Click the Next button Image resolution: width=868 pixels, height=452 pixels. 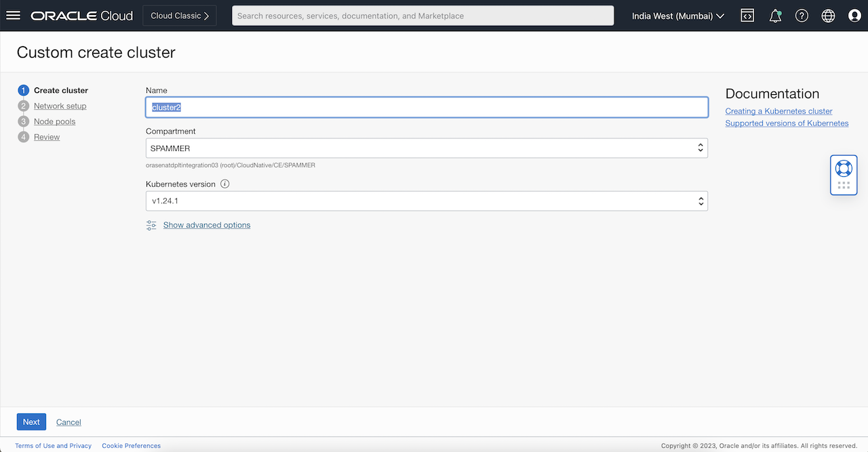point(31,422)
